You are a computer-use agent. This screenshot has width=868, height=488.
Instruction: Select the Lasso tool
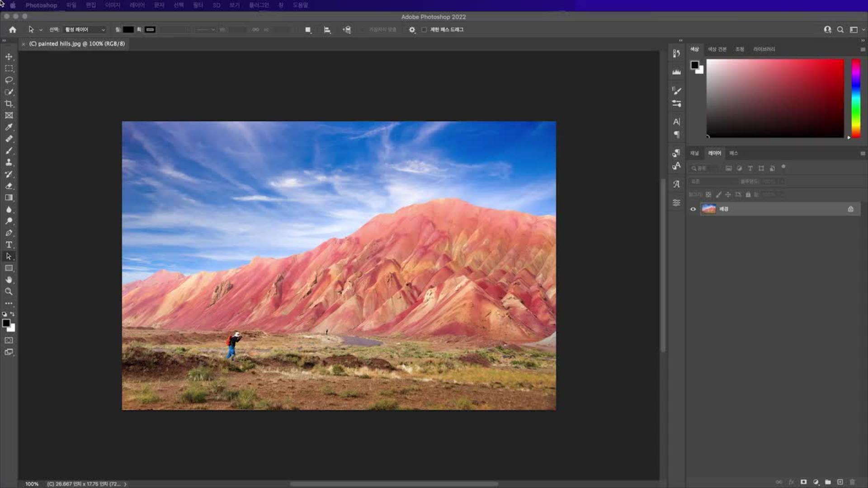click(x=9, y=80)
